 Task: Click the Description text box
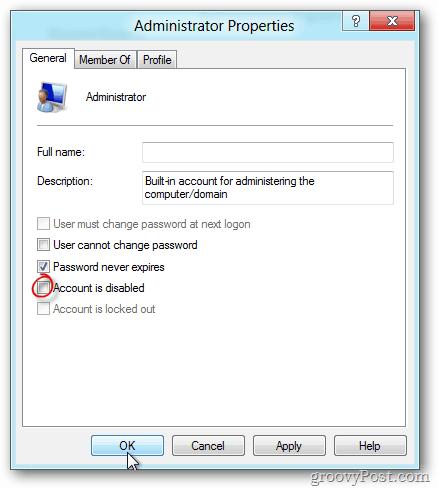[x=268, y=188]
